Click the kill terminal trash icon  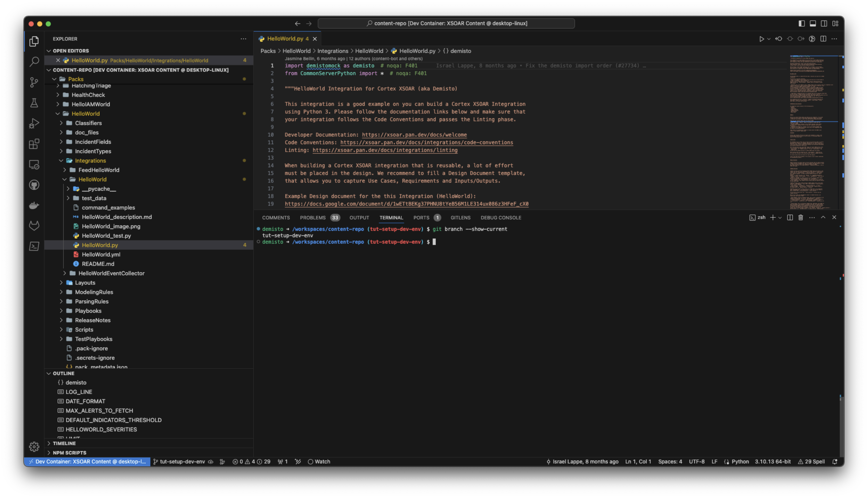tap(801, 218)
